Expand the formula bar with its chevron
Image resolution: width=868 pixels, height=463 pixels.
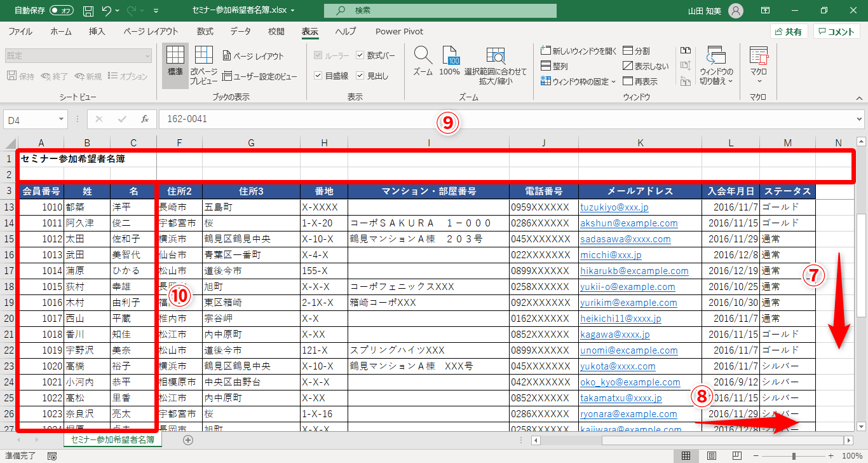tap(859, 119)
